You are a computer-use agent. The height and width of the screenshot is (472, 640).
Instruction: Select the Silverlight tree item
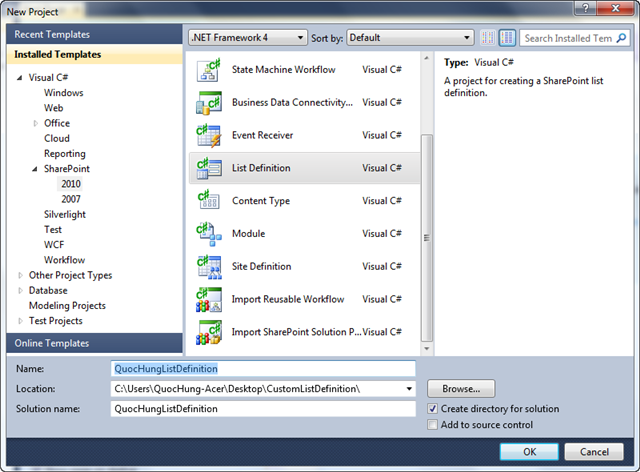coord(65,214)
